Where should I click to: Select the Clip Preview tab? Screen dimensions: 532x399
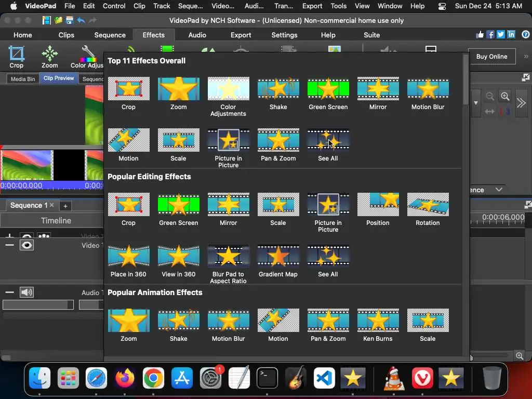pos(59,78)
